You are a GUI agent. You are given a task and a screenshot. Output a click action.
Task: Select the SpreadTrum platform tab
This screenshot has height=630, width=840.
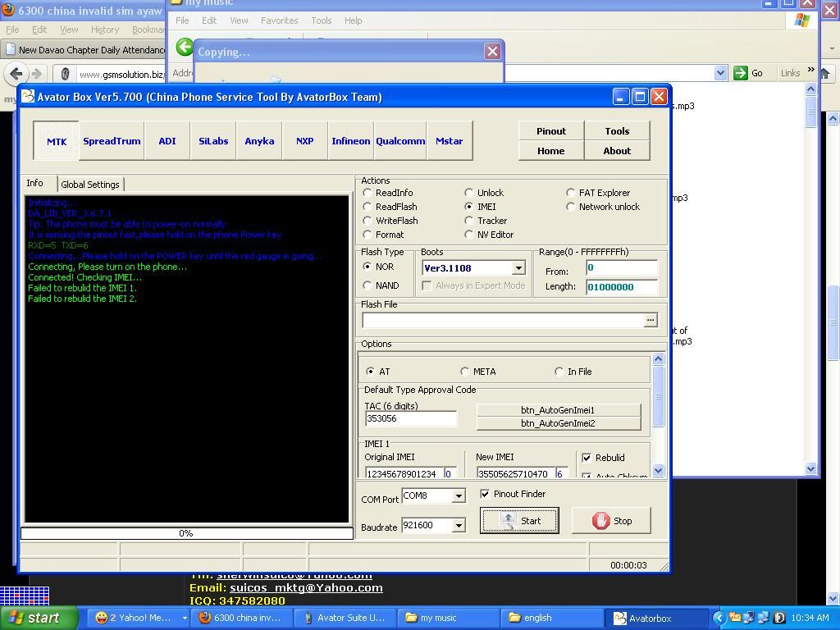112,141
